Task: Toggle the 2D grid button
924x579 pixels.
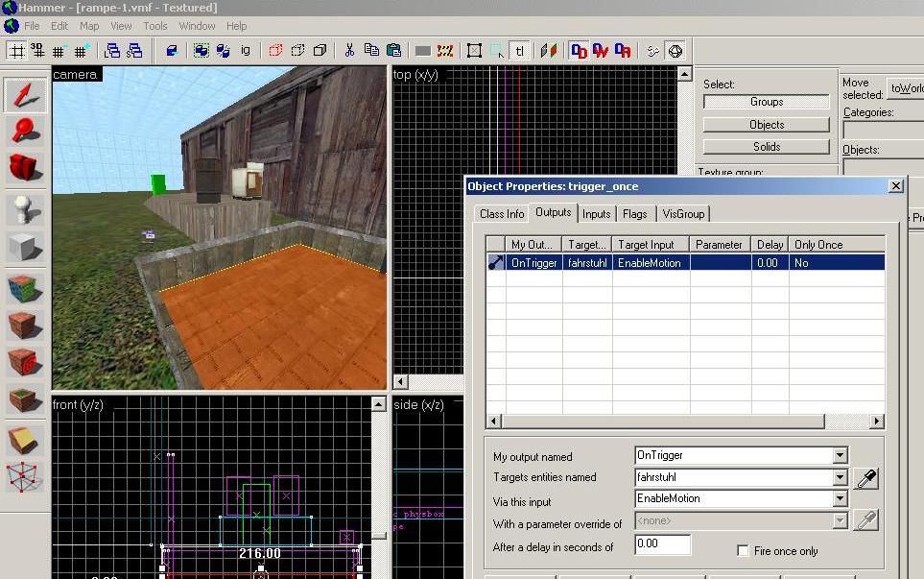Action: pyautogui.click(x=17, y=51)
